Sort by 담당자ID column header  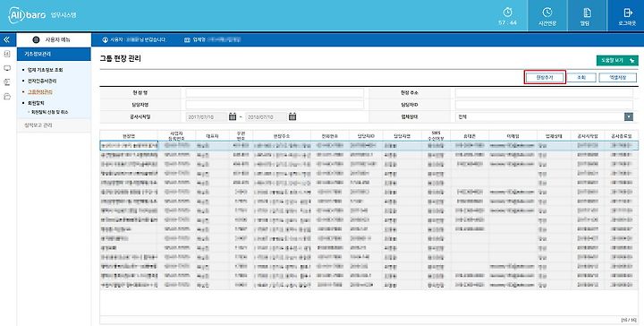pos(366,135)
